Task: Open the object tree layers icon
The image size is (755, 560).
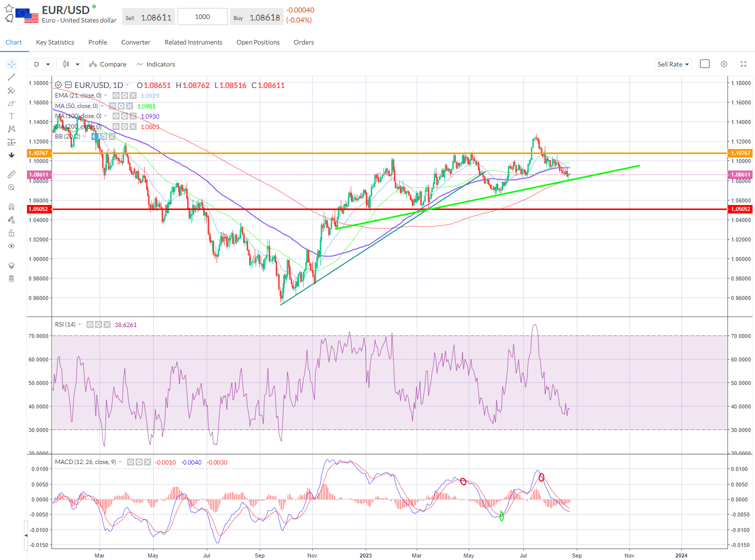Action: (12, 265)
